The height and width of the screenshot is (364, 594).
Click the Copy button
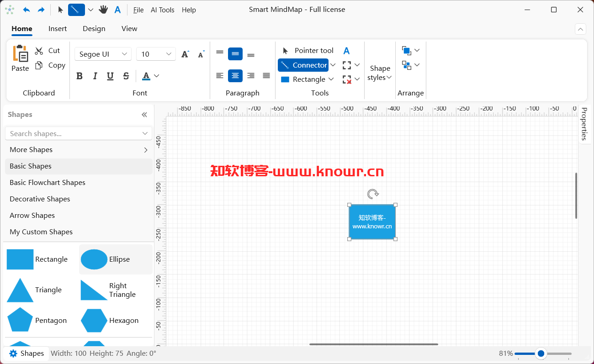(50, 65)
